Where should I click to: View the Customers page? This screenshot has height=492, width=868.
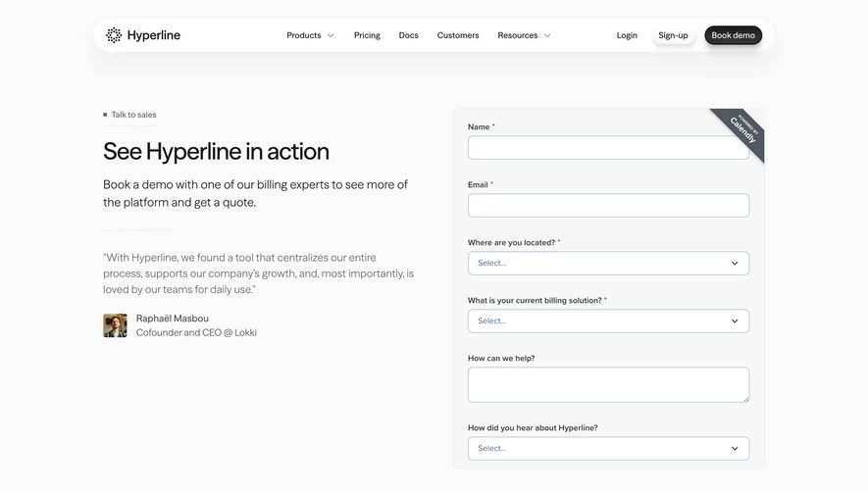(458, 35)
